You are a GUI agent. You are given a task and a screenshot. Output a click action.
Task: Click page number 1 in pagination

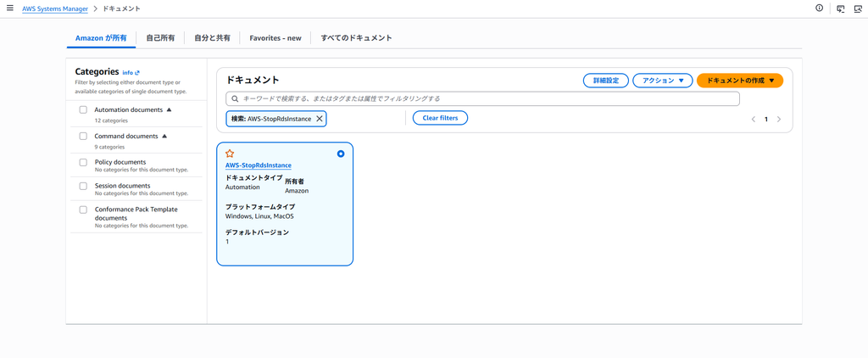pos(766,119)
